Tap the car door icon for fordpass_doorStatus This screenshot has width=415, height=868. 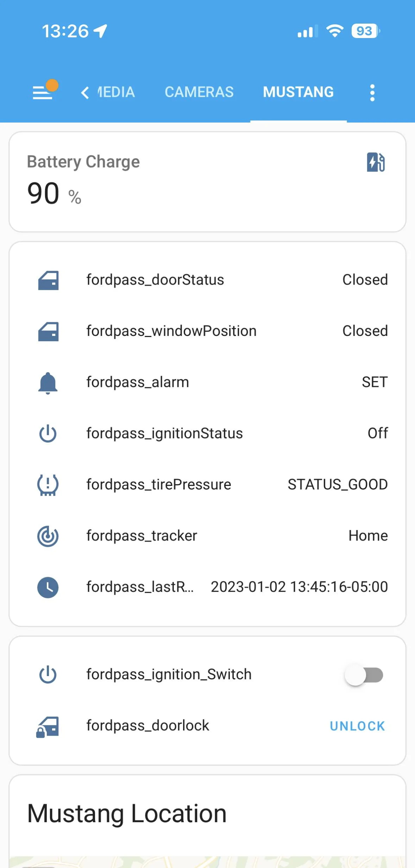(x=48, y=280)
